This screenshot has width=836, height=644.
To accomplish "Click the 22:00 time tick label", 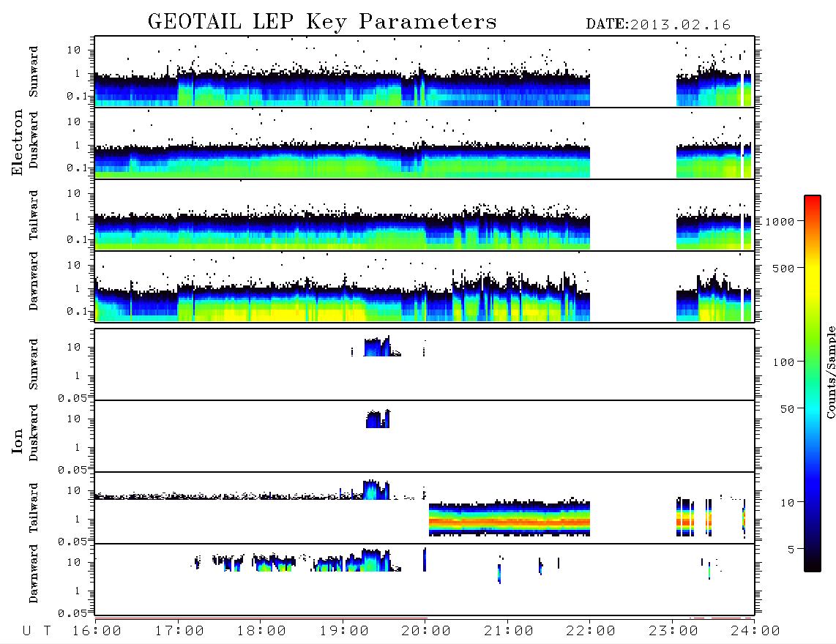I will pyautogui.click(x=591, y=631).
